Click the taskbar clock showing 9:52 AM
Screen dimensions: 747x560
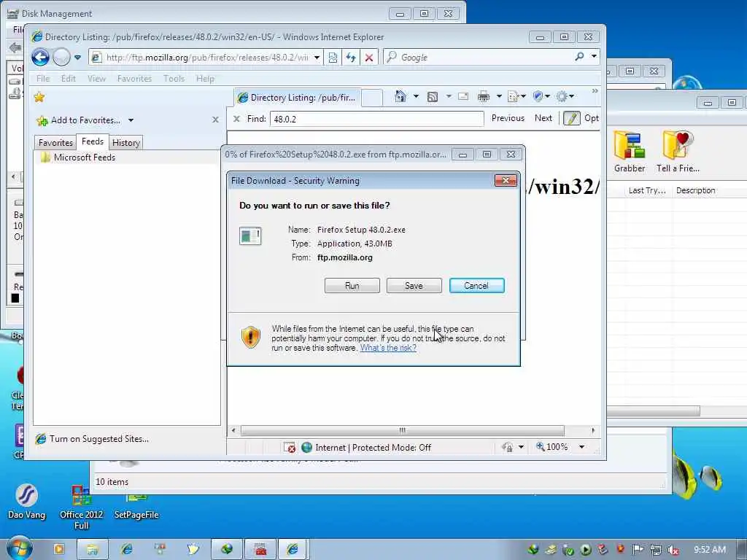coord(710,550)
